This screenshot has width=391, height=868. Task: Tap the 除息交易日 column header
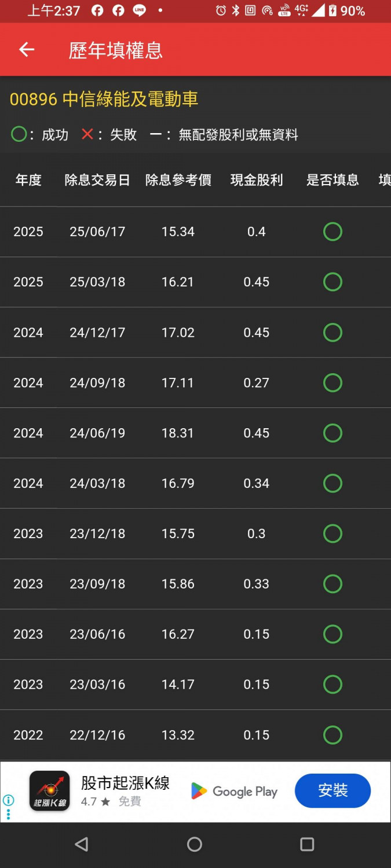click(x=97, y=180)
